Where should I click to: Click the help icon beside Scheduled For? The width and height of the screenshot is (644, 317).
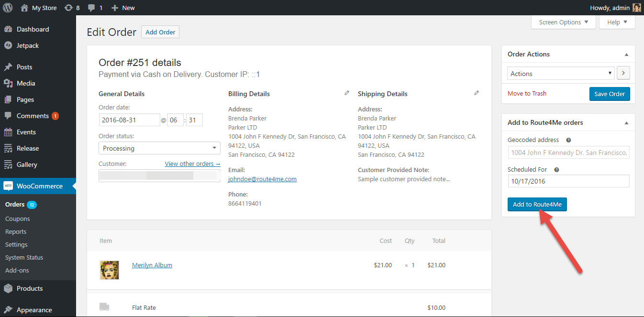557,170
